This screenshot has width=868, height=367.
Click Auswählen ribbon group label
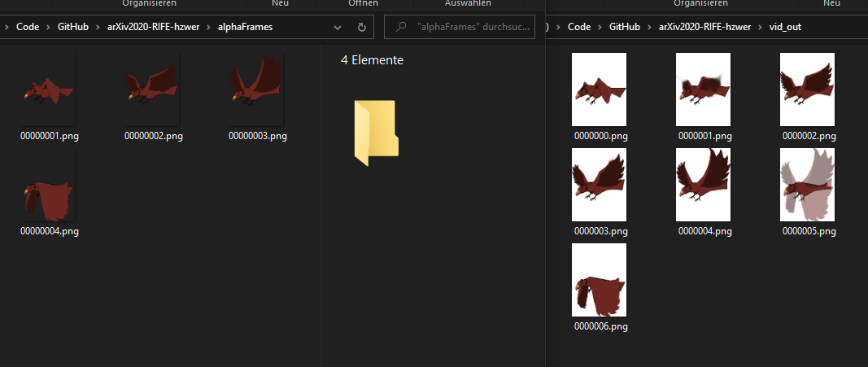tap(468, 3)
